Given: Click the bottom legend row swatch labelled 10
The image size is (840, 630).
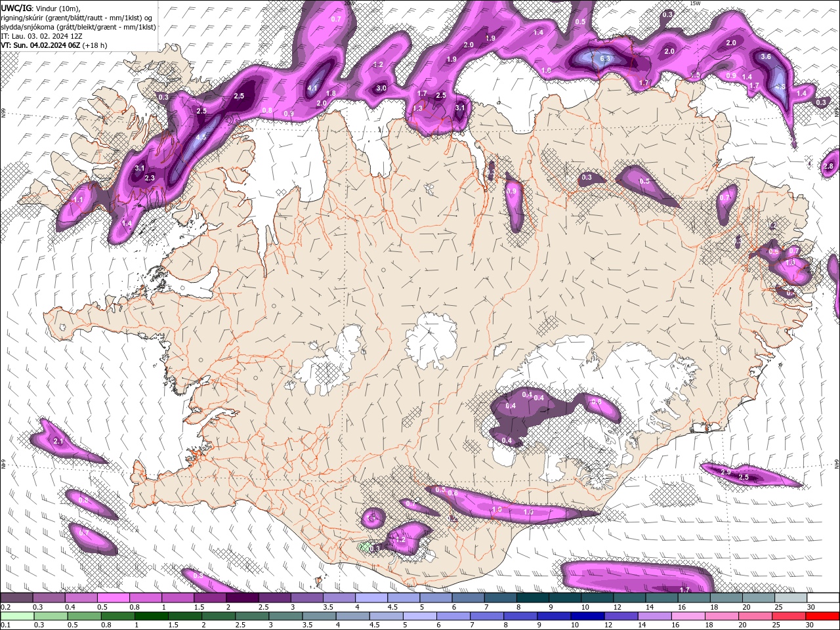Looking at the screenshot, I should (x=588, y=616).
